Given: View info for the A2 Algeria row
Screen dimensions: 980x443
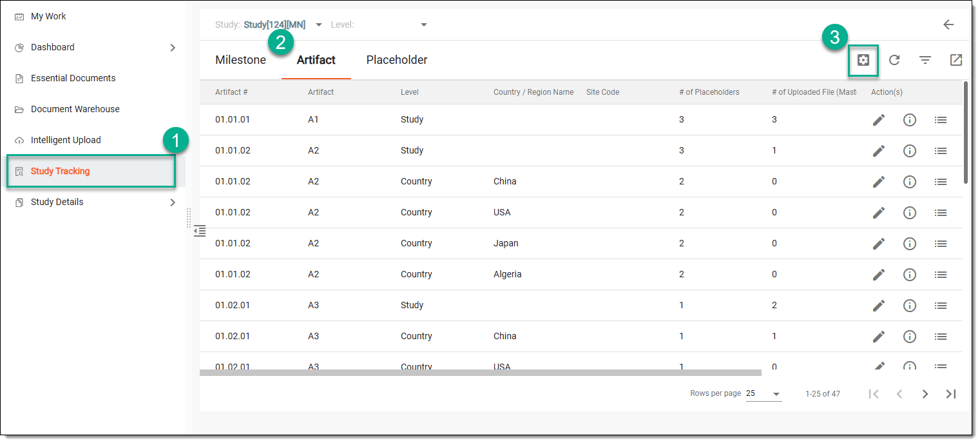Looking at the screenshot, I should click(x=910, y=275).
